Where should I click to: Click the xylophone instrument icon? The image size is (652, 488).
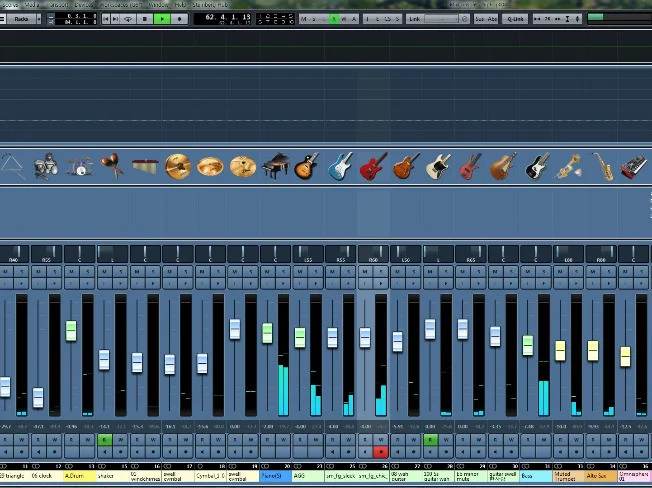point(145,166)
